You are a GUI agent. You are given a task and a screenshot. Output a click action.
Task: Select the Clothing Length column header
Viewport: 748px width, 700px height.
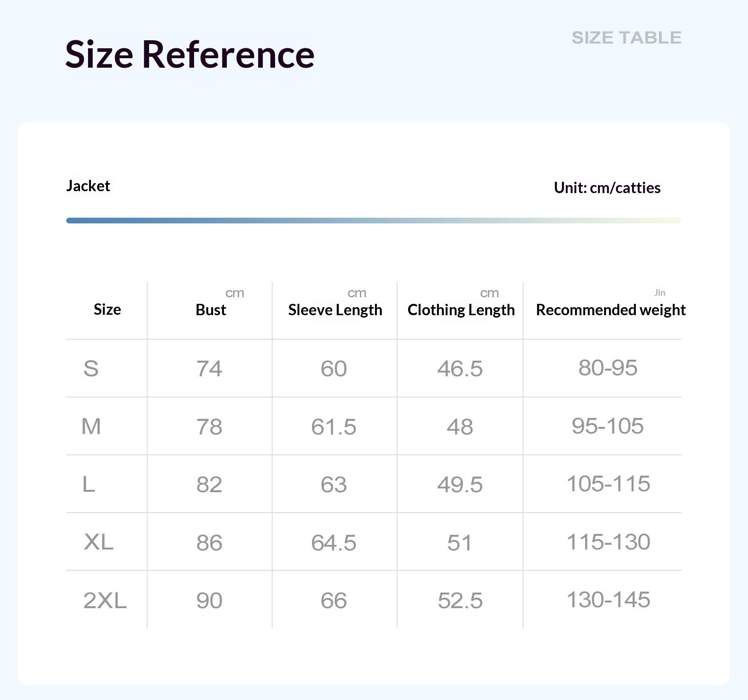click(x=461, y=310)
